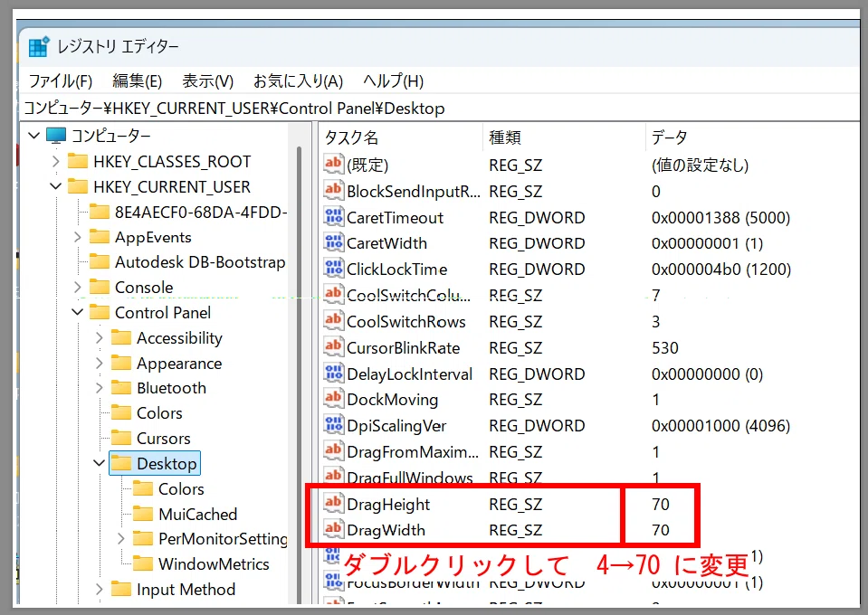Select DragHeight string icon
This screenshot has height=615, width=868.
tap(333, 503)
